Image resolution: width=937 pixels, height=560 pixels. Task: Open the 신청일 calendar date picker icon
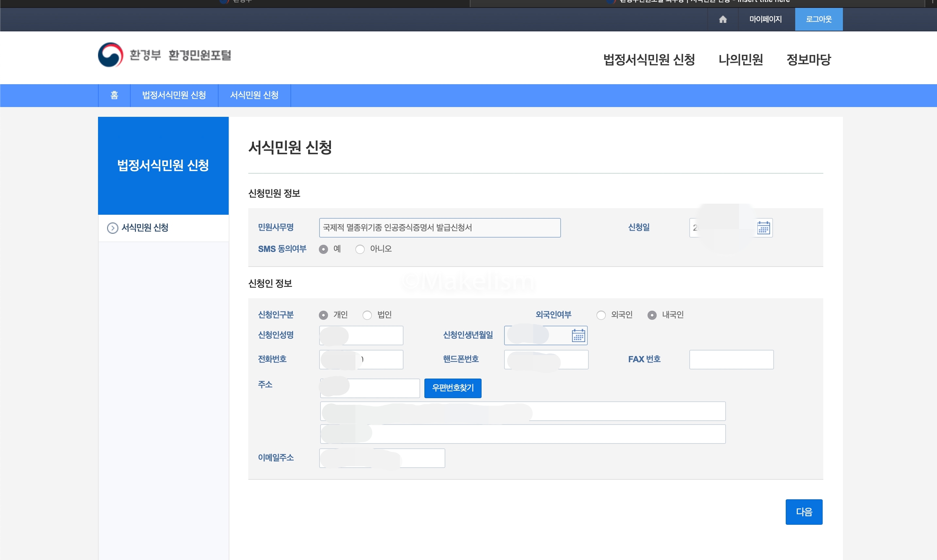pos(763,228)
